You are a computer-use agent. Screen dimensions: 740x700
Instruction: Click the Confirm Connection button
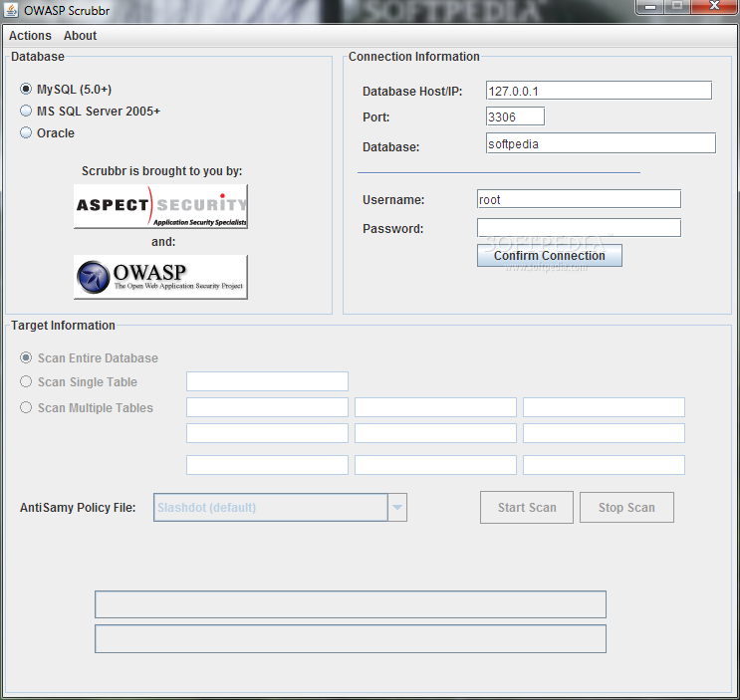point(550,255)
